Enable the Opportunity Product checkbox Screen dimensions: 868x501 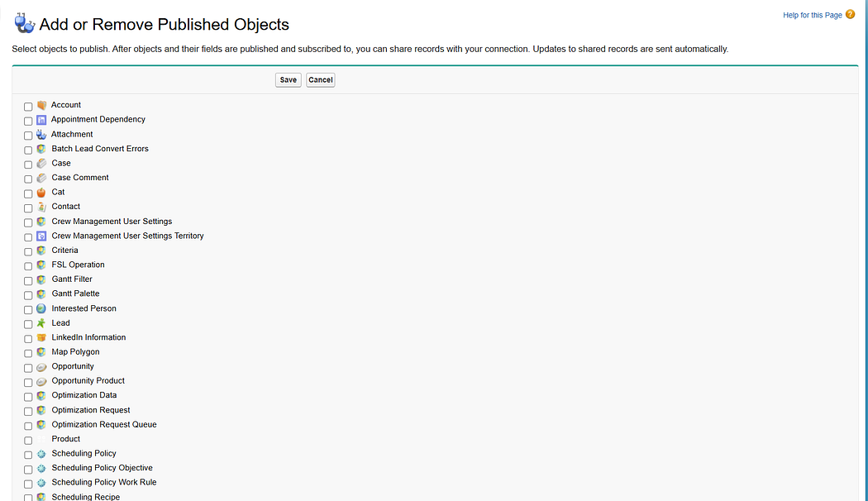point(28,383)
